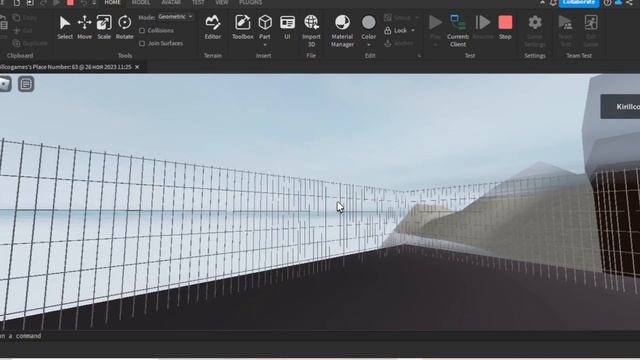This screenshot has height=360, width=640.
Task: Open the Roblox in-game menu logo
Action: click(x=4, y=84)
